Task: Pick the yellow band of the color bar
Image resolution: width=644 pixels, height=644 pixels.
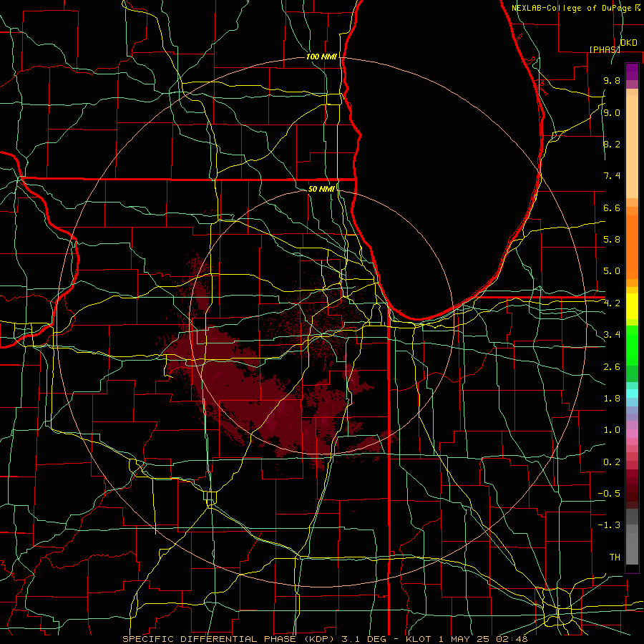Action: (632, 306)
